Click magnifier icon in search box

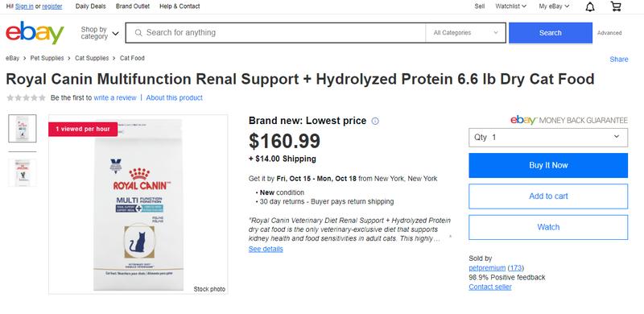tap(138, 32)
